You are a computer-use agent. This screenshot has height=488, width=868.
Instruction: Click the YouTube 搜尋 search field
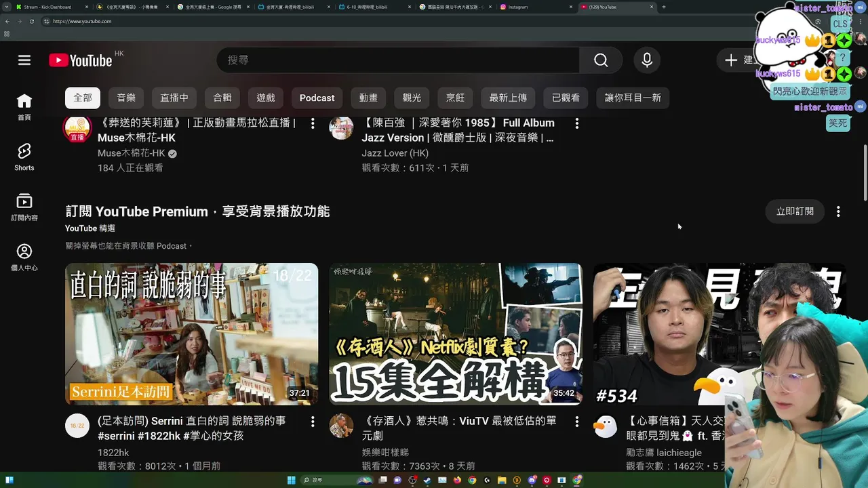398,60
